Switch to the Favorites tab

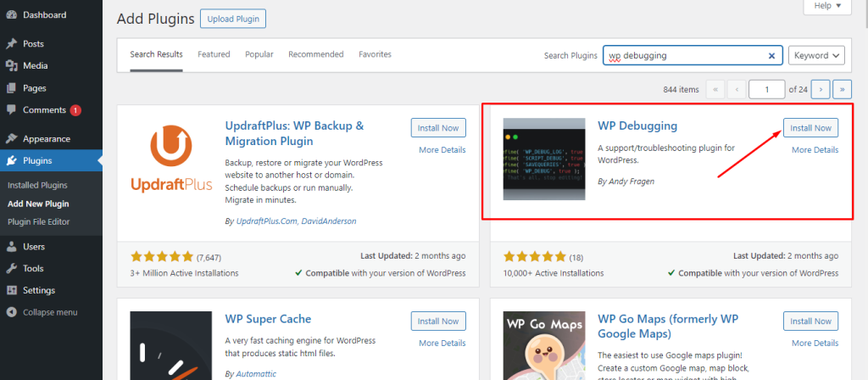[x=375, y=54]
